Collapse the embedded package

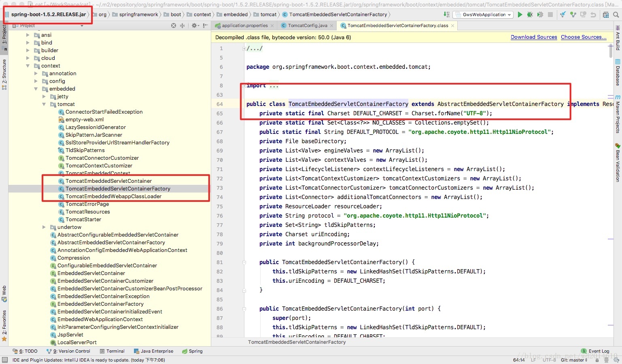(x=36, y=89)
